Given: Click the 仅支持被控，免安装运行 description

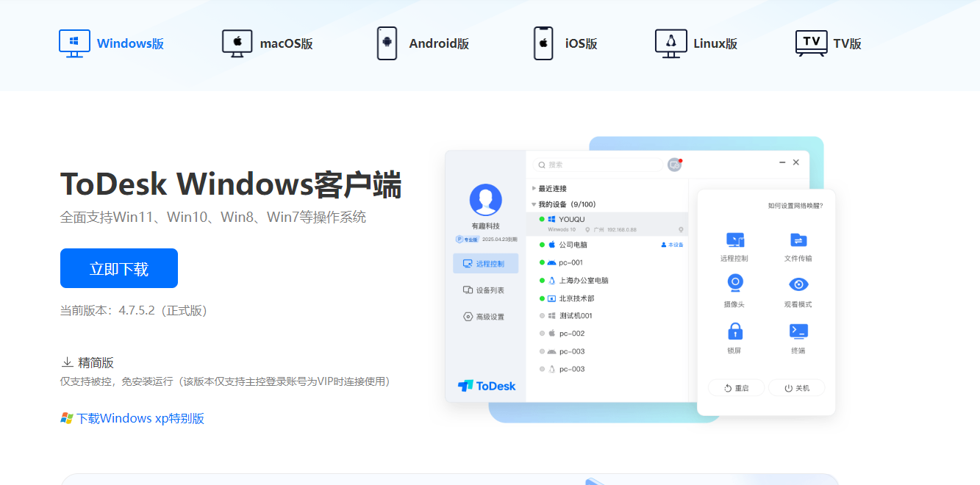Looking at the screenshot, I should 225,381.
